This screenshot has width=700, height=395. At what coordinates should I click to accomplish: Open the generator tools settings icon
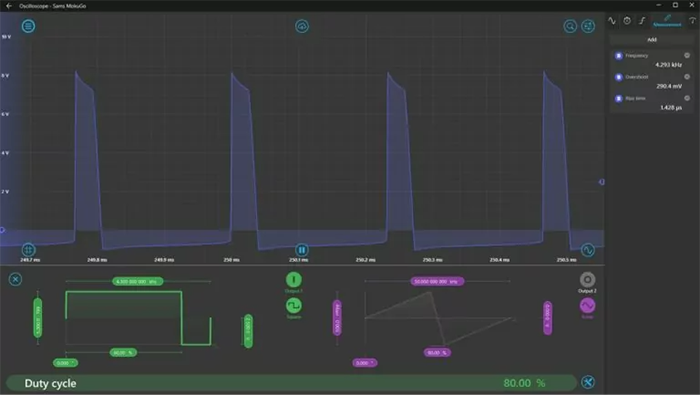pos(588,382)
